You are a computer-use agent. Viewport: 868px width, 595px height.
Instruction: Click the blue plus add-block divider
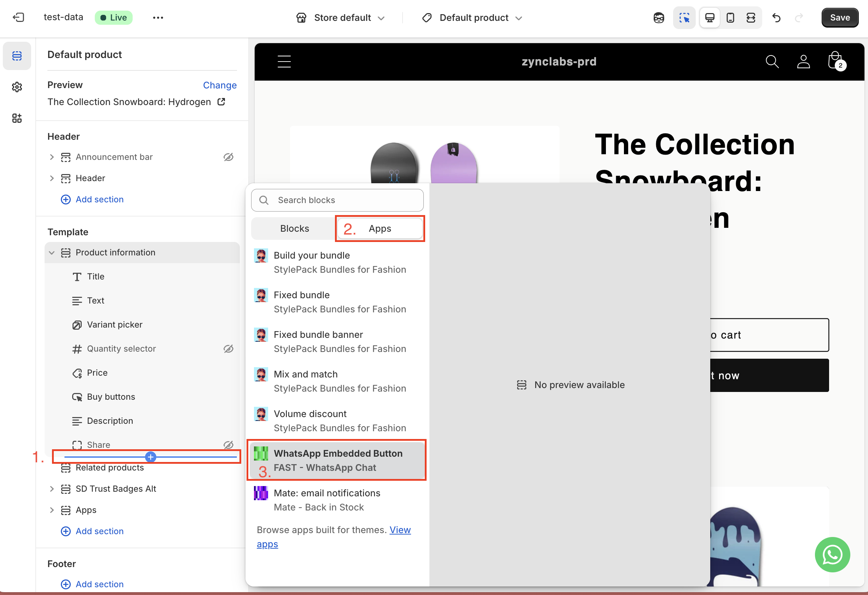coord(151,457)
